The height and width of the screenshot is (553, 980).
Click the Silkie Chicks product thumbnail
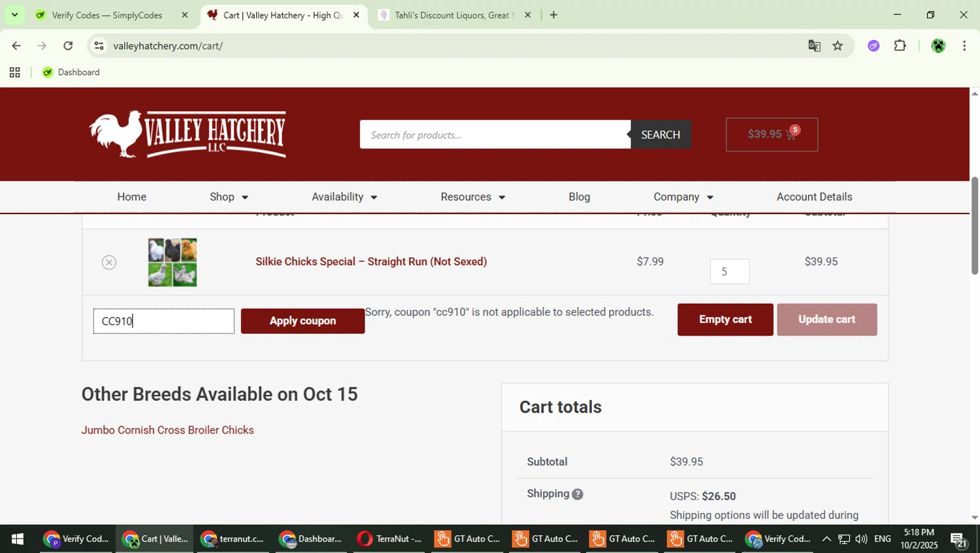point(172,262)
